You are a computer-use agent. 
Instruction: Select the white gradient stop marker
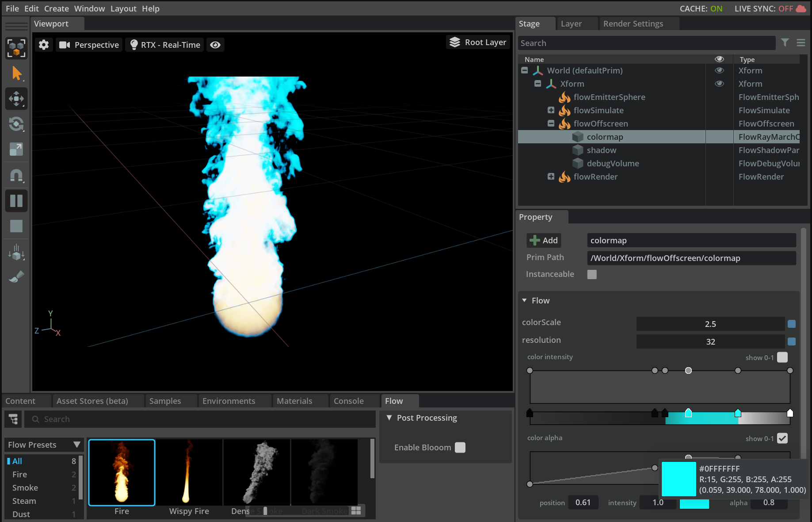pyautogui.click(x=790, y=413)
